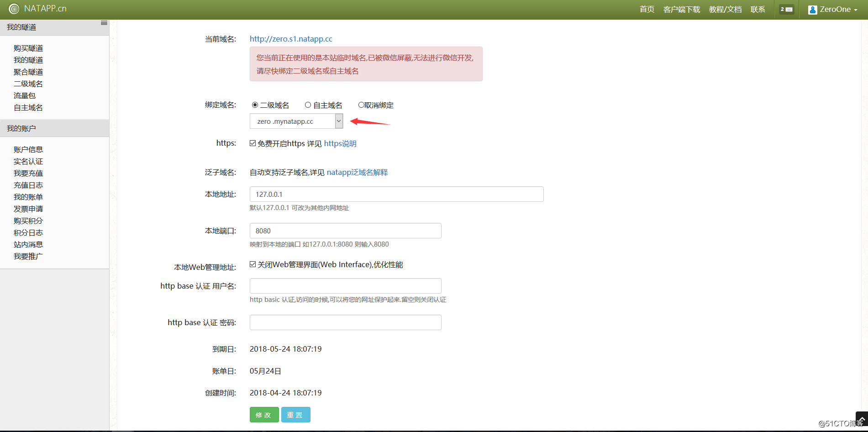Viewport: 868px width, 432px height.
Task: Click the 我的账户 sidebar section header
Action: click(x=54, y=128)
